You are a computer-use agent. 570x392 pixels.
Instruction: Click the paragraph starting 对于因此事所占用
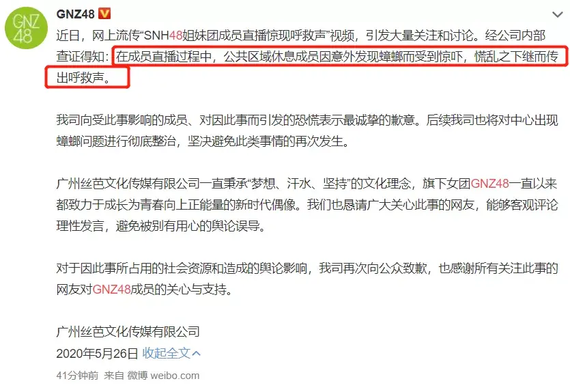(x=307, y=279)
